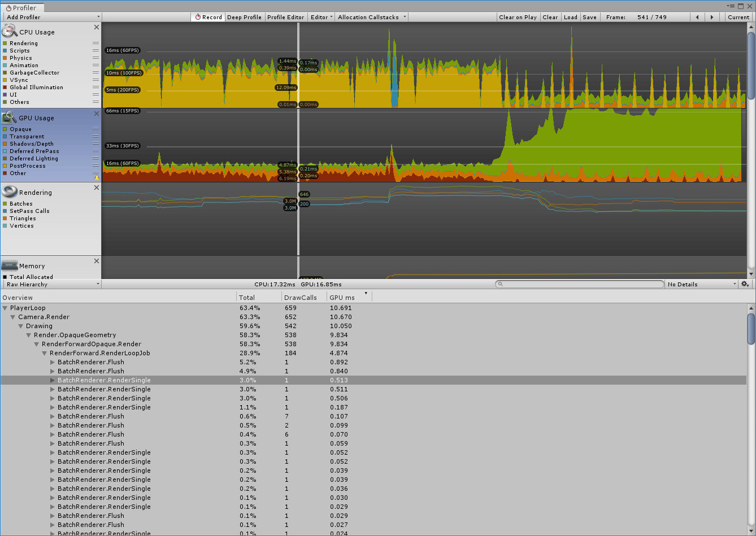The image size is (756, 536).
Task: Open the Add Profiler dropdown
Action: click(x=52, y=17)
